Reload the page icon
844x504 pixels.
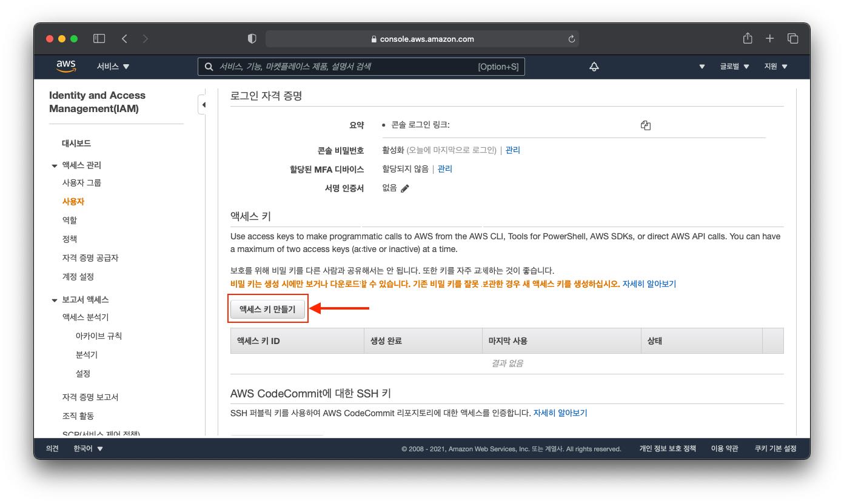tap(571, 39)
